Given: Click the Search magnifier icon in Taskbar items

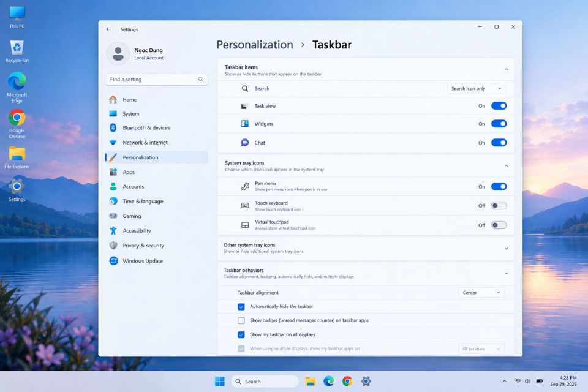Looking at the screenshot, I should click(245, 89).
